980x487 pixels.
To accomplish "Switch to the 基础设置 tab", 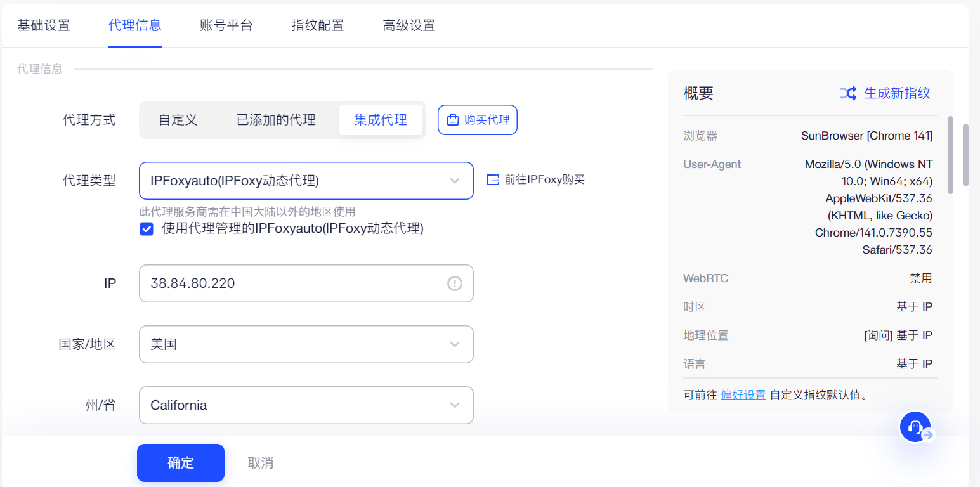I will coord(44,25).
